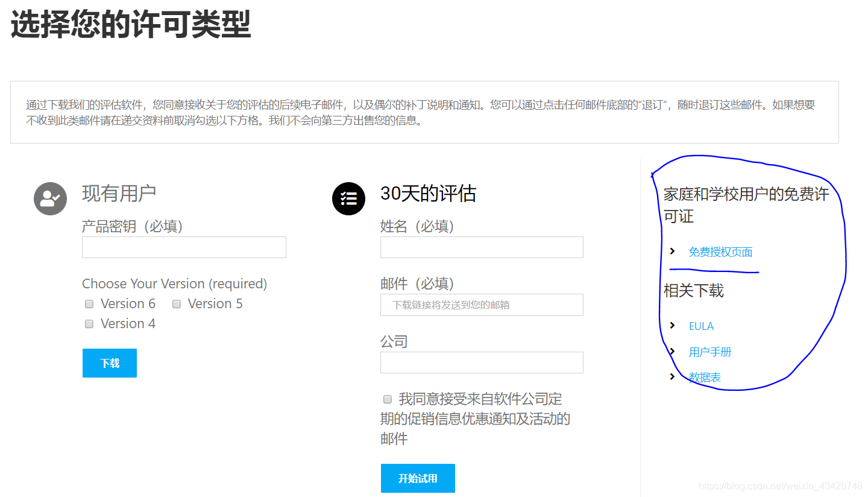The width and height of the screenshot is (868, 497).
Task: Click the Version 4 label text
Action: 128,323
